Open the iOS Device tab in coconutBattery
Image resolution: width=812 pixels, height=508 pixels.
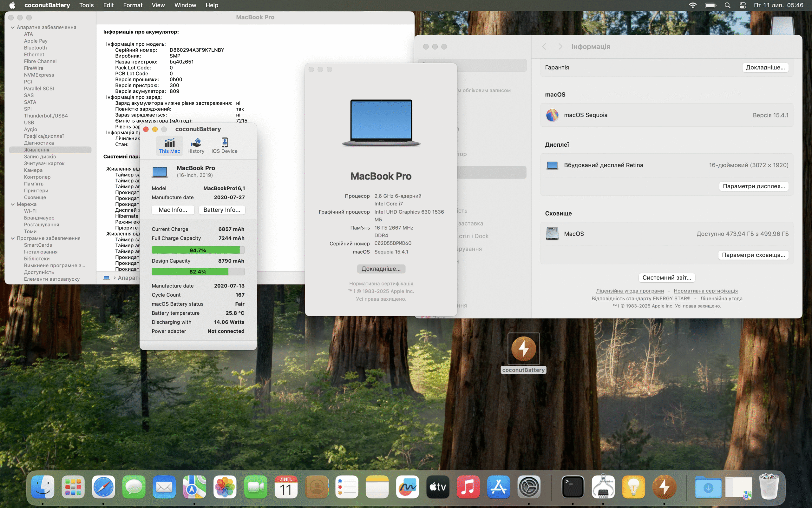coord(225,145)
